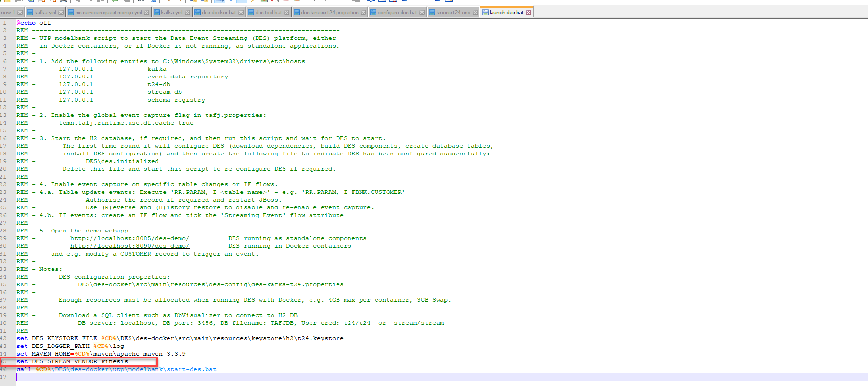Close the kinesis-t24.env tab

click(475, 13)
